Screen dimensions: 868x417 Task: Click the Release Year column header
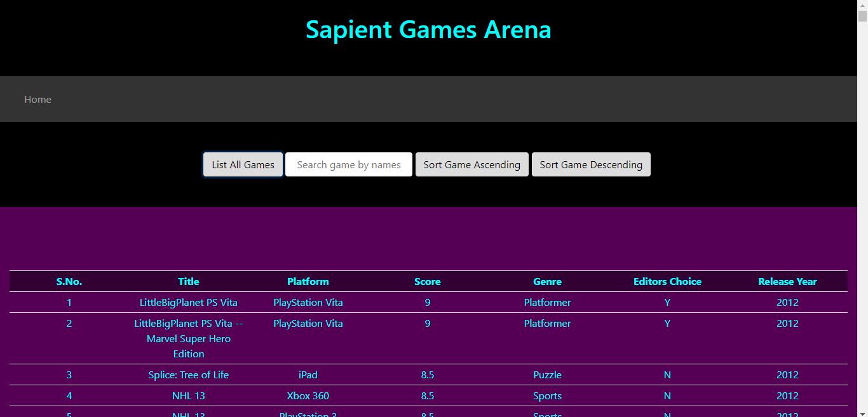tap(787, 281)
